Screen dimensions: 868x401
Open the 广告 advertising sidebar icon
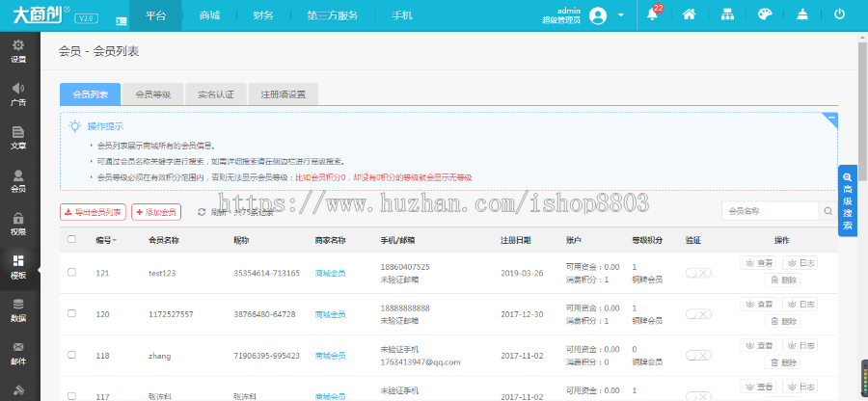[19, 94]
